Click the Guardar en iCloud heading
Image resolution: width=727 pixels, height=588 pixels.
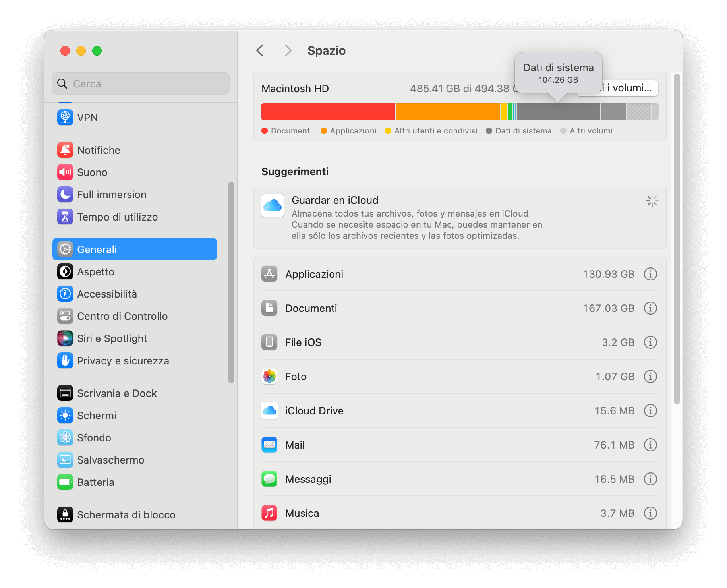point(335,200)
